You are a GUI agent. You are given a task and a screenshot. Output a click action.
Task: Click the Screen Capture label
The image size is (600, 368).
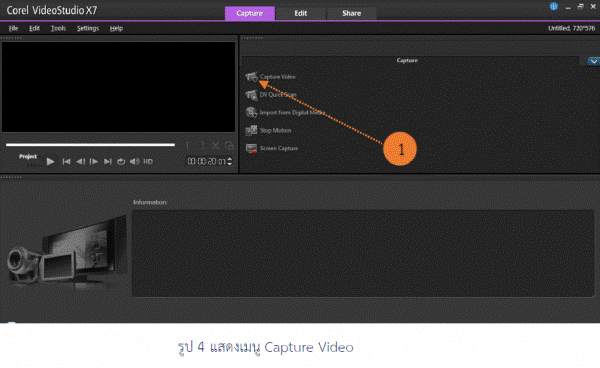tap(279, 148)
